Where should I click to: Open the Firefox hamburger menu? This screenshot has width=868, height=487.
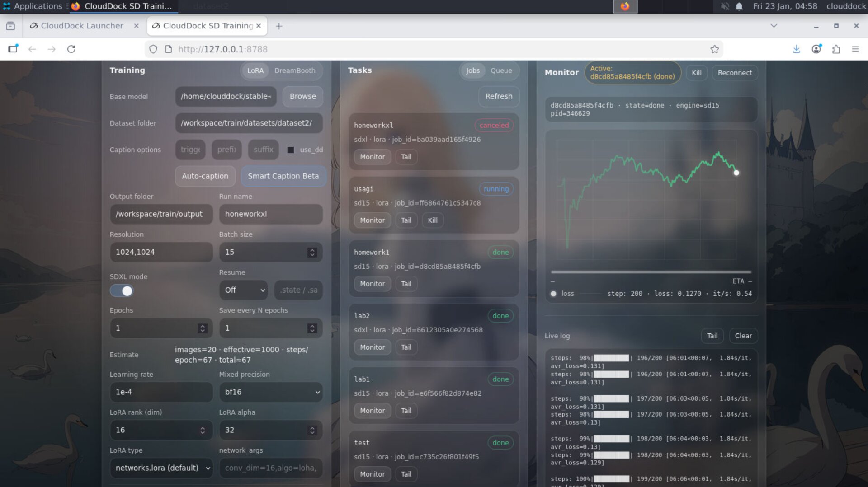855,49
